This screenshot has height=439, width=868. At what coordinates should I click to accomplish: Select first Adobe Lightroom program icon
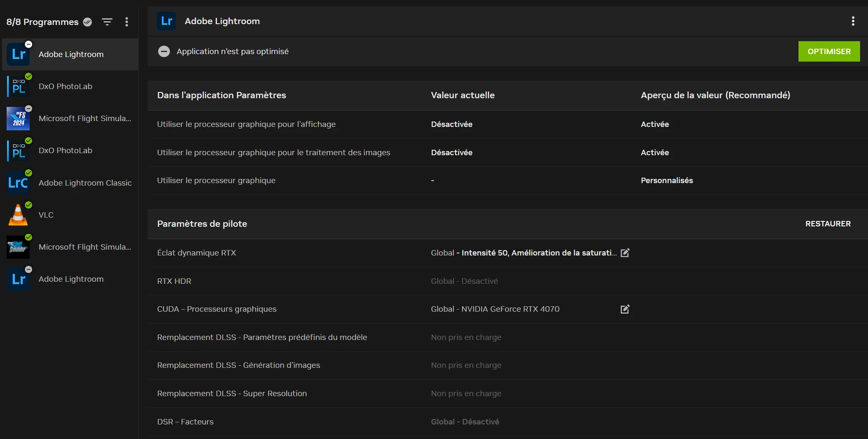(x=18, y=54)
